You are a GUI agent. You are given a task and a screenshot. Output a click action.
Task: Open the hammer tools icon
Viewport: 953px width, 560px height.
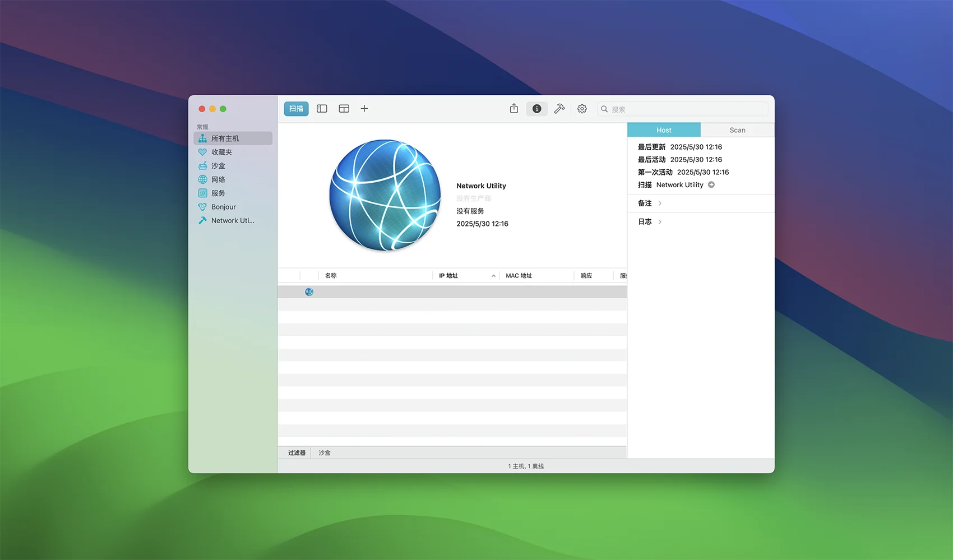(x=559, y=109)
